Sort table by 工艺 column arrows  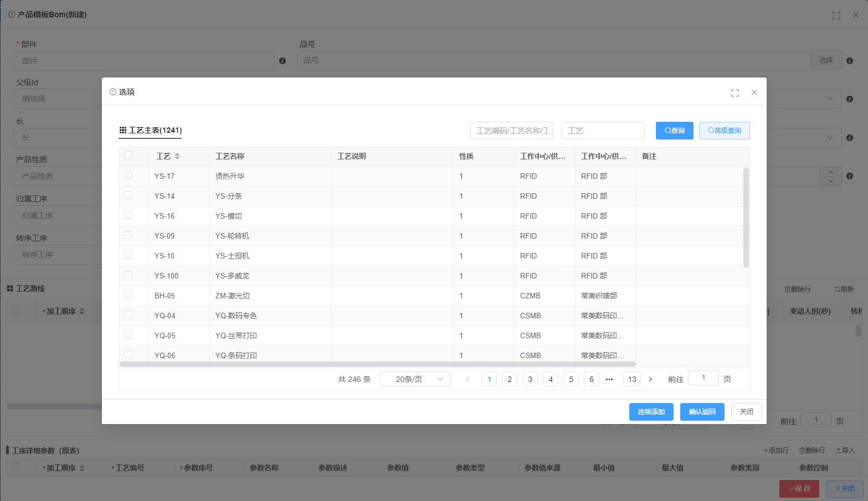tap(177, 157)
